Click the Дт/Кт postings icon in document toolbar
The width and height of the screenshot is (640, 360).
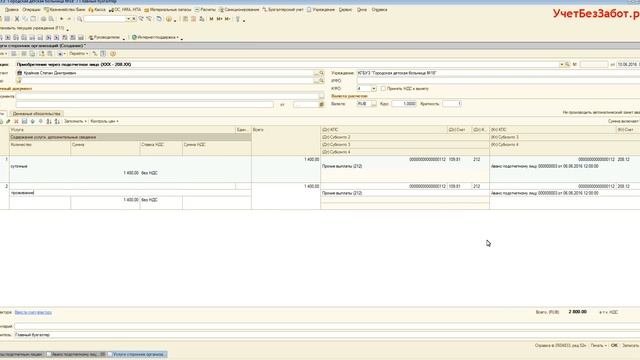click(95, 53)
